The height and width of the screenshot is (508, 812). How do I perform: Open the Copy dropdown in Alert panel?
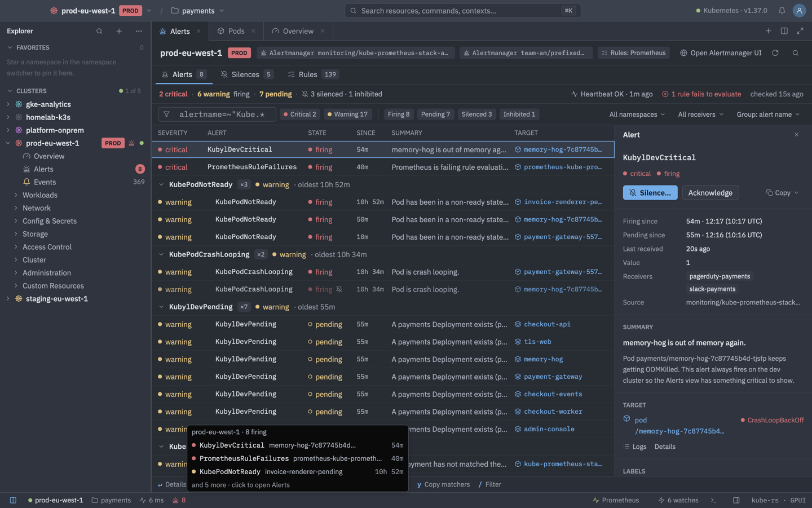(782, 193)
